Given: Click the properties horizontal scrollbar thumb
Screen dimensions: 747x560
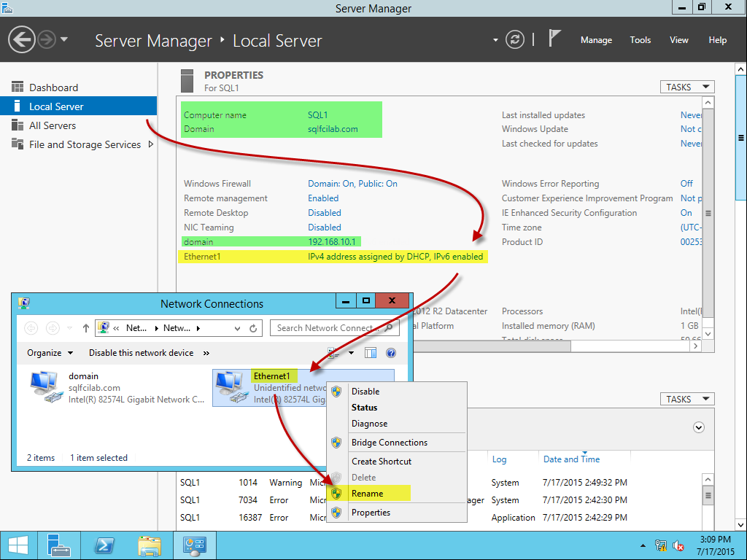Looking at the screenshot, I should coord(492,346).
